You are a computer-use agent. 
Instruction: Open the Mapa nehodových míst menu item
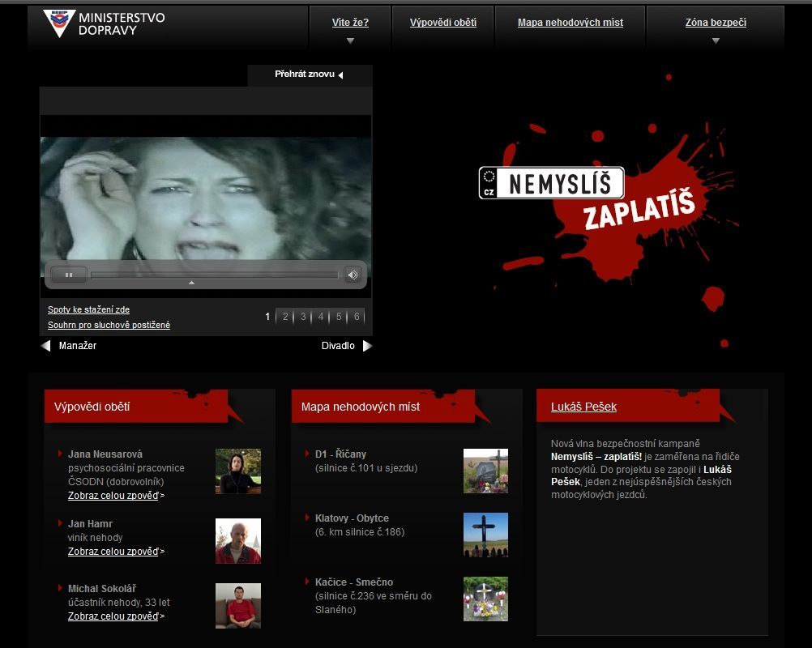571,22
